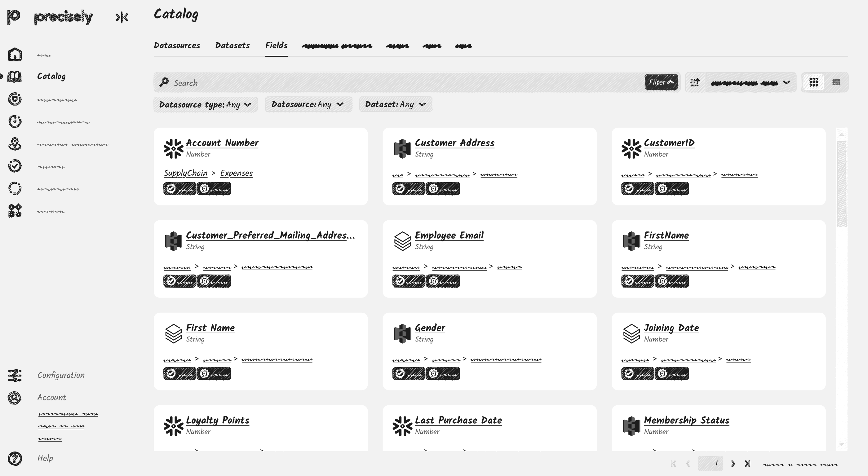This screenshot has width=868, height=476.
Task: Click the shield icon in the sidebar
Action: point(15,99)
